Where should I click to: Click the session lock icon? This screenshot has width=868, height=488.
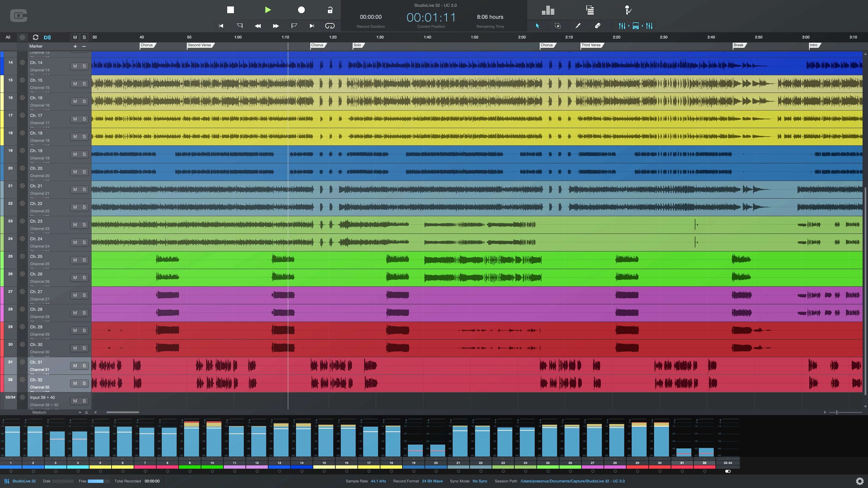click(330, 10)
